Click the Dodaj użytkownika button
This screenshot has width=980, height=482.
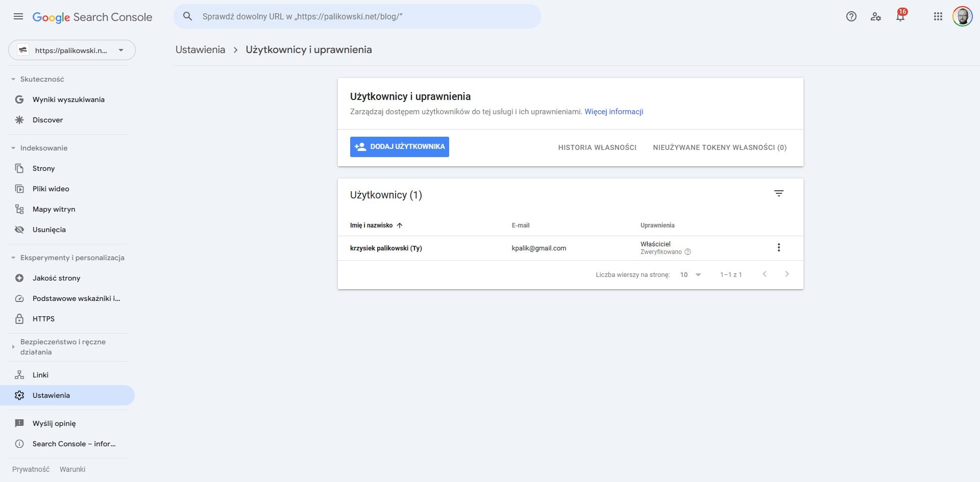(399, 147)
